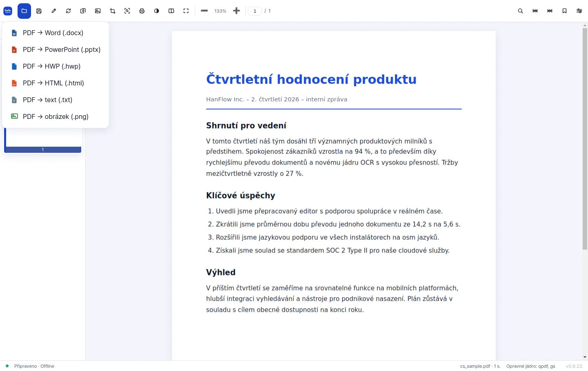
Task: Click the 'Shrnutí pro vedení' heading
Action: pos(246,125)
